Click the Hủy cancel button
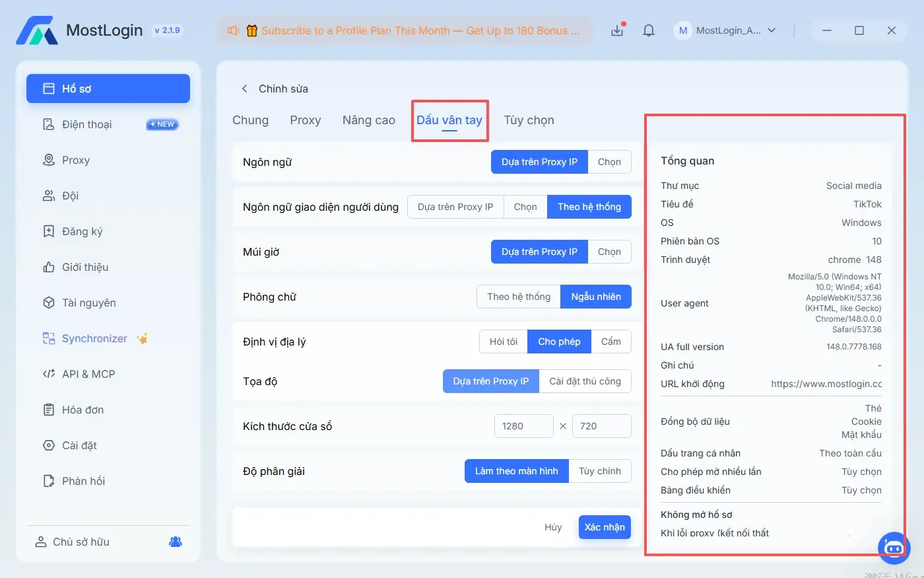The height and width of the screenshot is (578, 924). (x=553, y=527)
